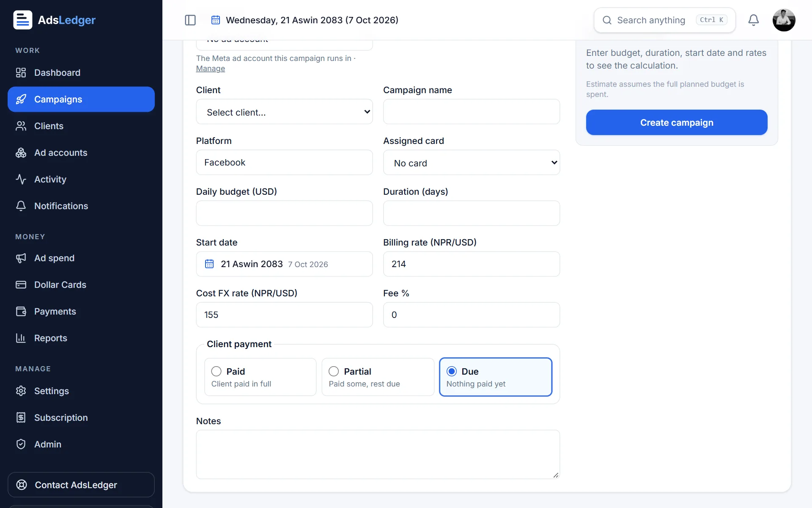
Task: Click the Billing rate field showing 214
Action: (x=471, y=264)
